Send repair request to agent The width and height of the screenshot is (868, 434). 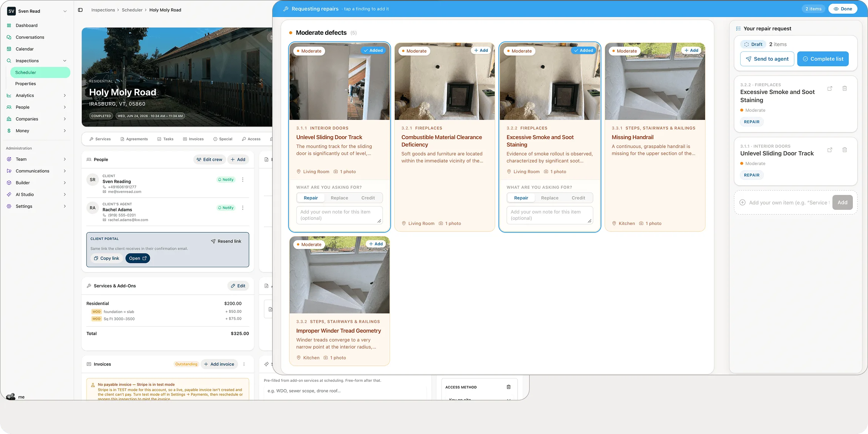pos(767,59)
